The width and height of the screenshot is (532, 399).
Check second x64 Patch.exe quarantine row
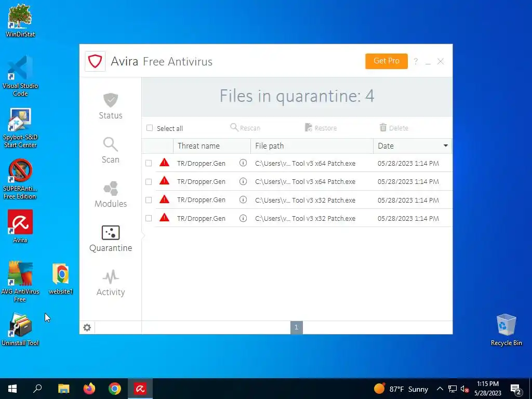tap(149, 181)
